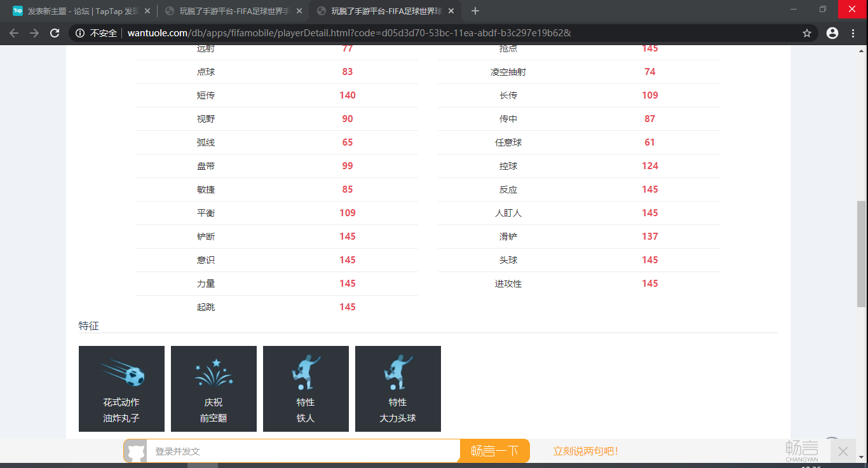The image size is (868, 468).
Task: Open the Chrome three-dot menu
Action: [853, 33]
